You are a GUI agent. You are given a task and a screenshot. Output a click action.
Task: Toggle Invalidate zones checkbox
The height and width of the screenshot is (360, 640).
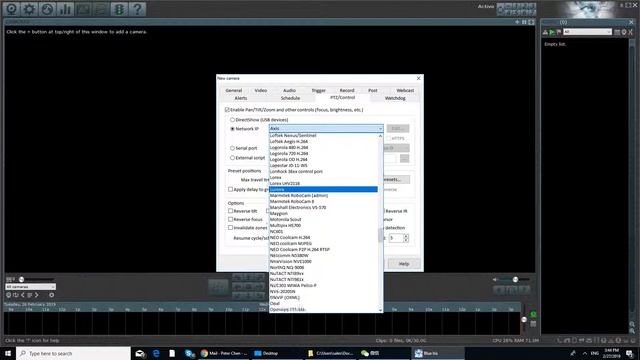point(231,228)
